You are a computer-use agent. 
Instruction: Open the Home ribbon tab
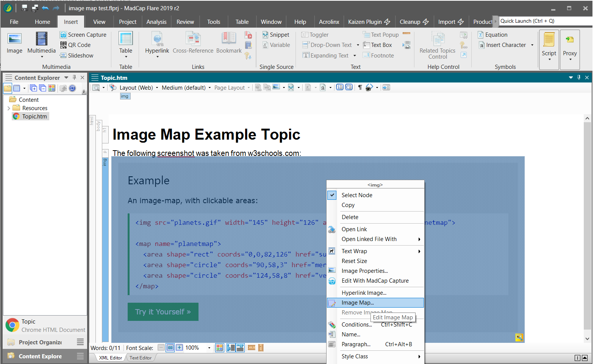42,22
